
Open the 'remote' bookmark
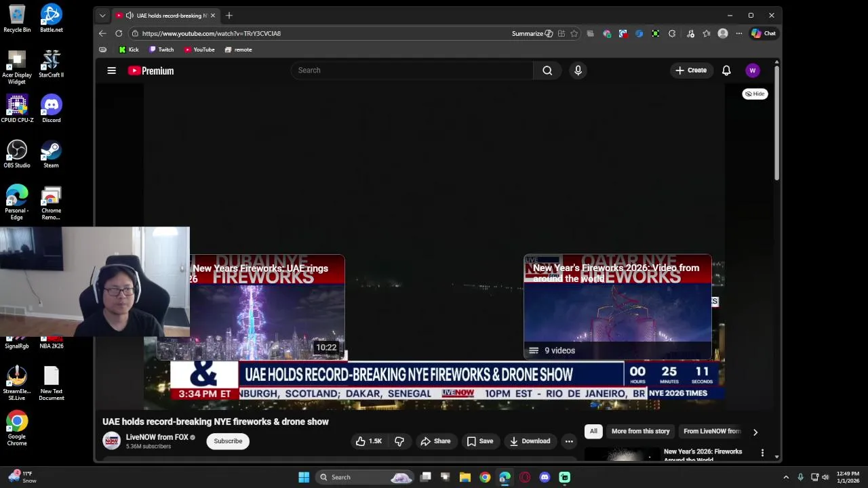pyautogui.click(x=238, y=49)
